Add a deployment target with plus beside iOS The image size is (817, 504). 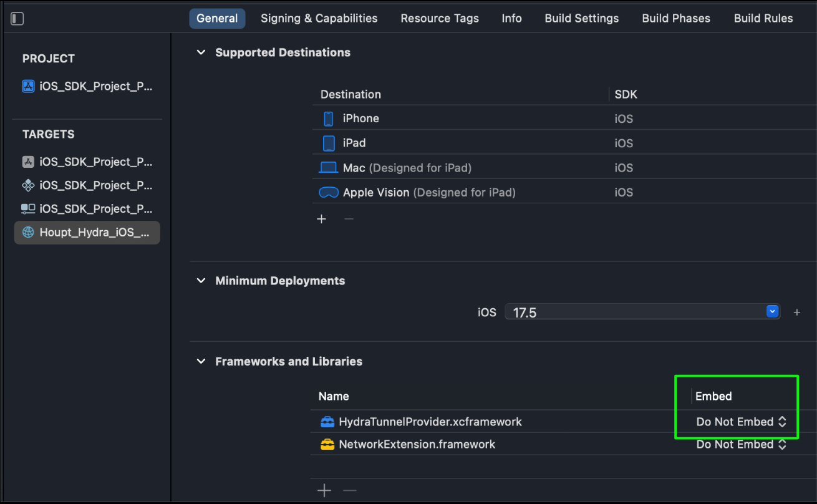coord(797,312)
